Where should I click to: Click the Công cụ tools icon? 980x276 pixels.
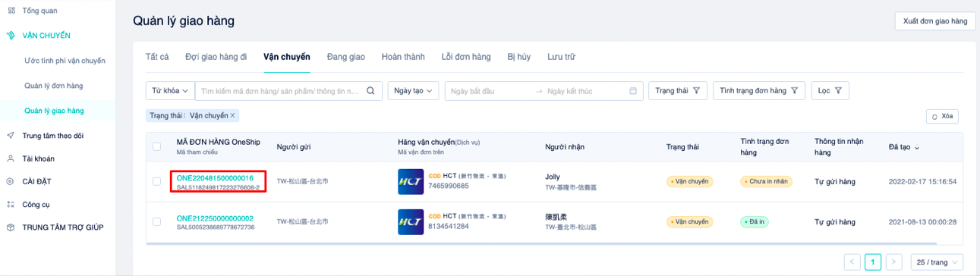10,204
